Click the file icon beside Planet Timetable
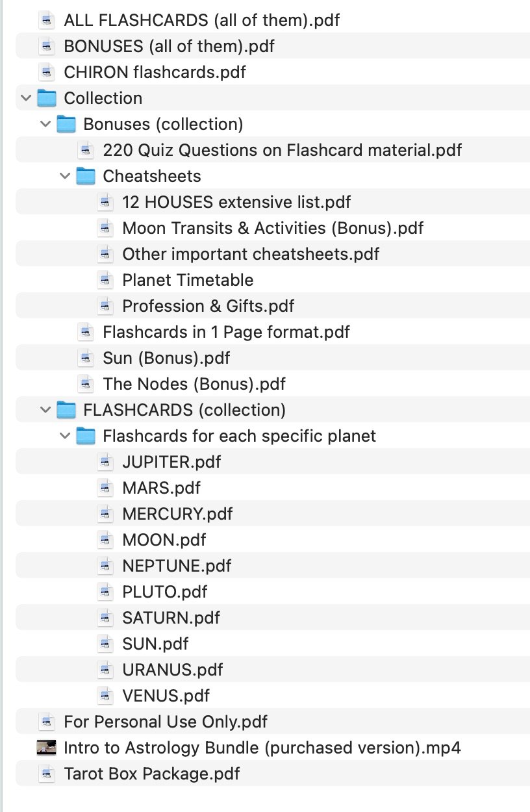 (x=105, y=280)
